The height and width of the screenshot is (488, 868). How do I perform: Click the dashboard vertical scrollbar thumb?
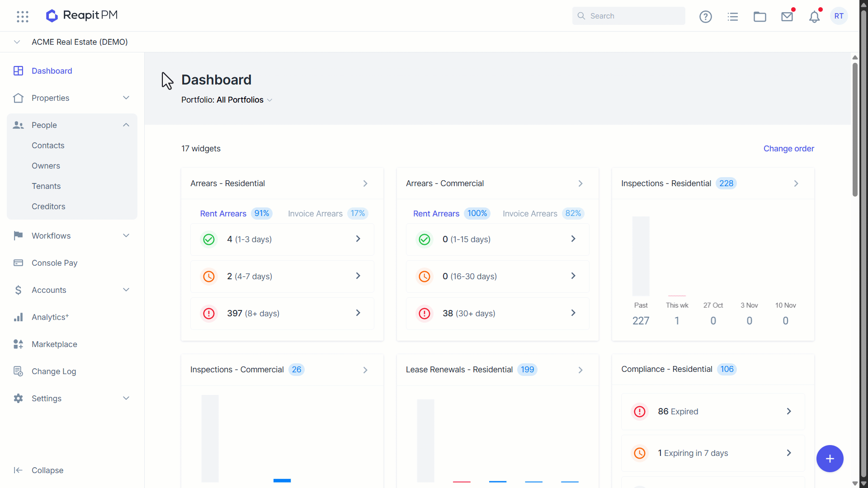855,130
